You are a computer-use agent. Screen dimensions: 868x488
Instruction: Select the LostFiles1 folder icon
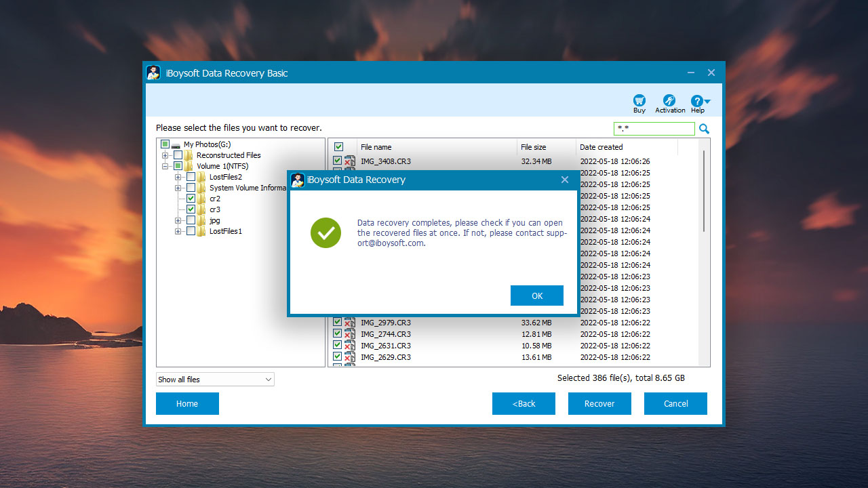click(201, 231)
